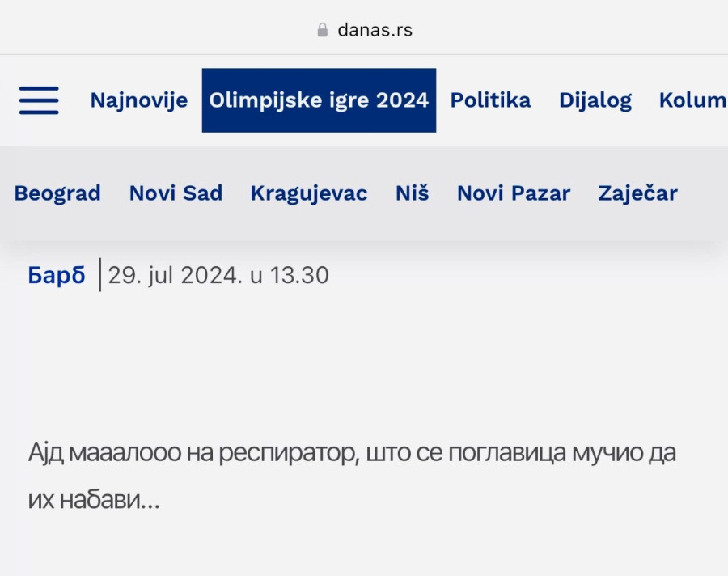Select Novi Pazar in the submenu
The image size is (728, 576).
coord(514,193)
